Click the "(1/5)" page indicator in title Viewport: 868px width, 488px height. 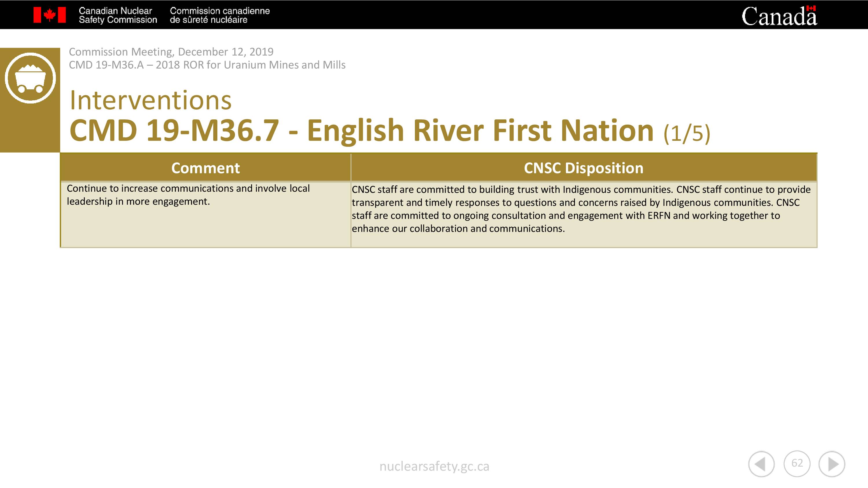(687, 133)
